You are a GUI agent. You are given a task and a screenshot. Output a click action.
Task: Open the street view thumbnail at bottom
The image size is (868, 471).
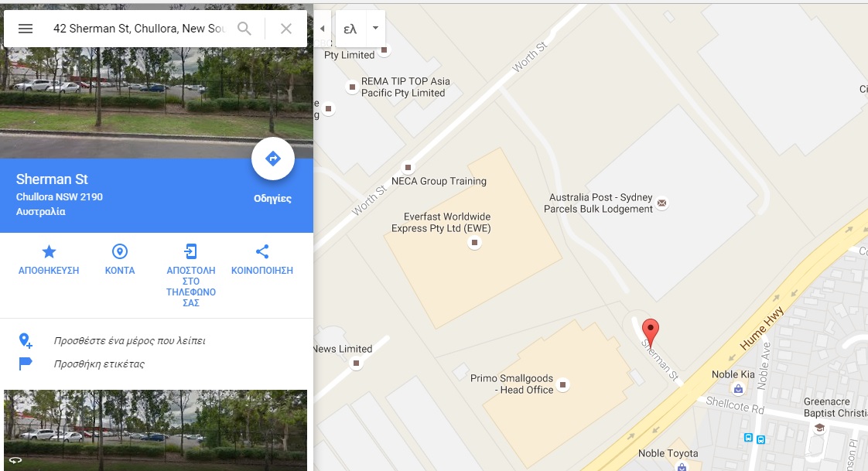click(155, 431)
